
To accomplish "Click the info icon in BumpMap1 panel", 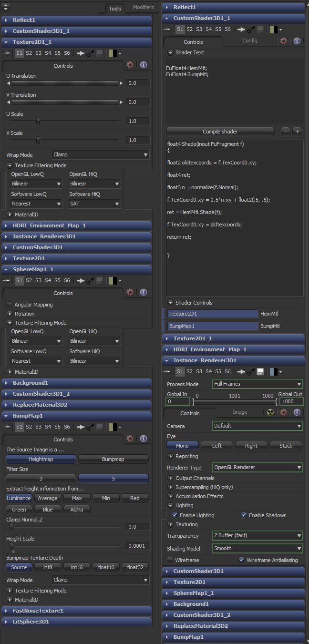I will pyautogui.click(x=143, y=439).
